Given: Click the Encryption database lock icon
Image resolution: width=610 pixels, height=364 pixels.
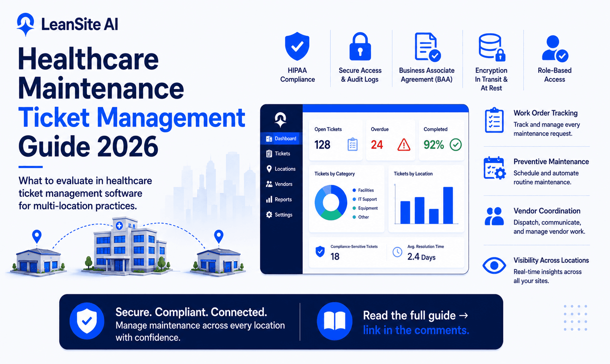Looking at the screenshot, I should 492,47.
